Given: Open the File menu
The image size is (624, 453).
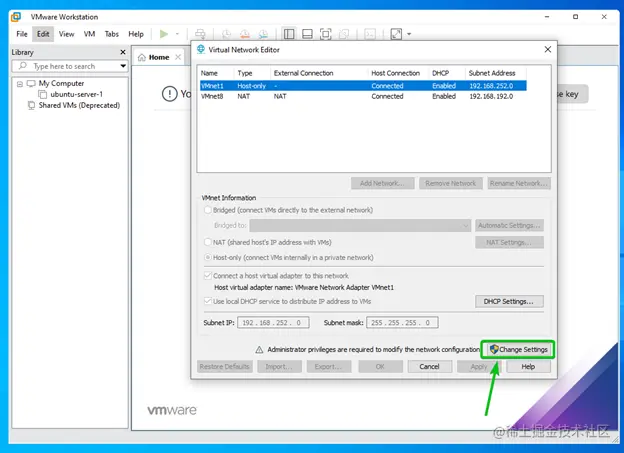Looking at the screenshot, I should pyautogui.click(x=22, y=34).
